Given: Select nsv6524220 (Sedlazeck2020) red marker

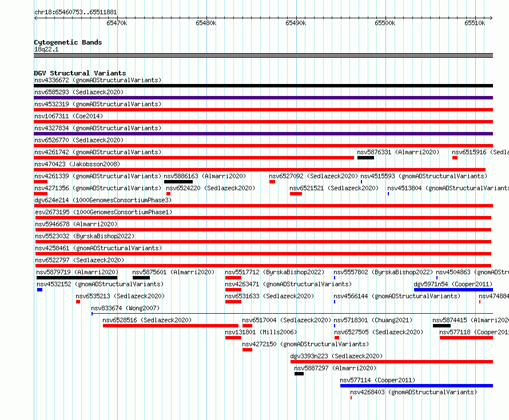Looking at the screenshot, I should pyautogui.click(x=168, y=194).
